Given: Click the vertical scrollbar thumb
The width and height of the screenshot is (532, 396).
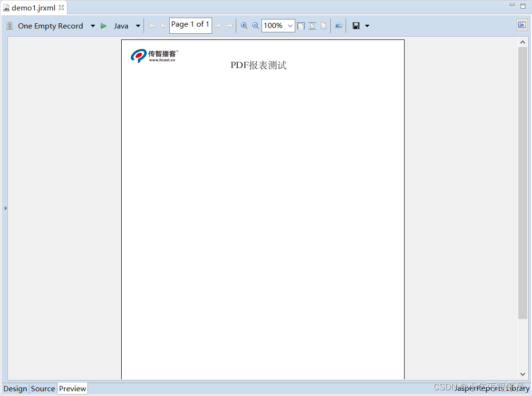Looking at the screenshot, I should 522,183.
